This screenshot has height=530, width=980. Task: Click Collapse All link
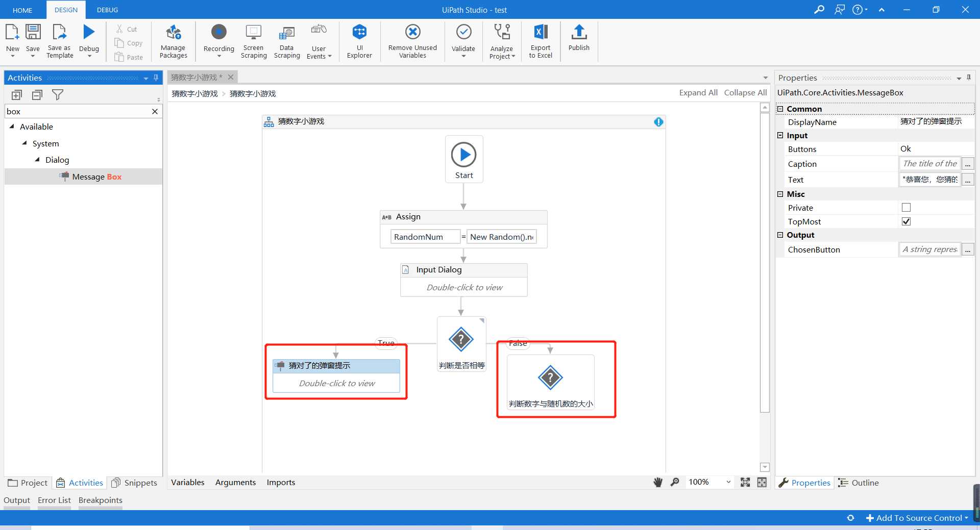click(x=745, y=92)
